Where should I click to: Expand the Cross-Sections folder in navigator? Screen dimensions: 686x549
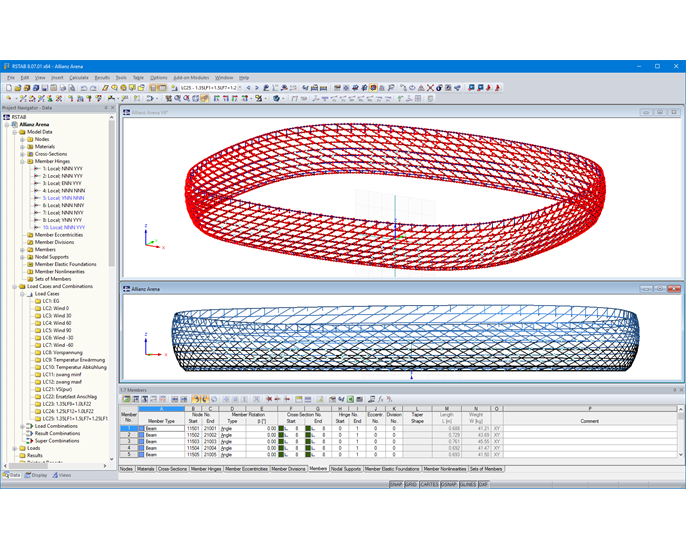pos(22,154)
